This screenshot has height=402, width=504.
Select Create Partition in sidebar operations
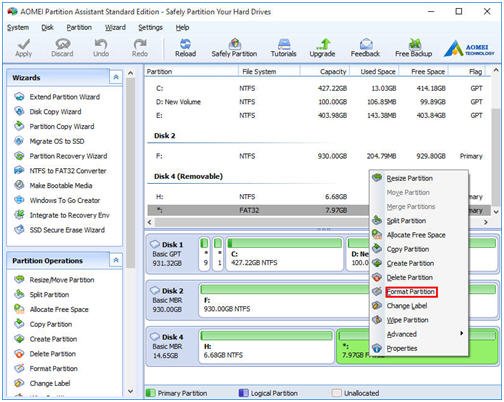coord(46,339)
